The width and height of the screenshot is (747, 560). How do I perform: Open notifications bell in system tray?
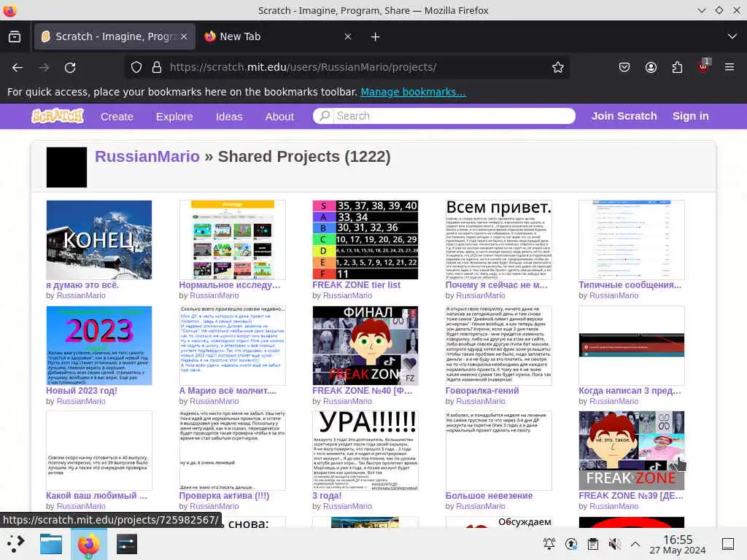click(549, 543)
